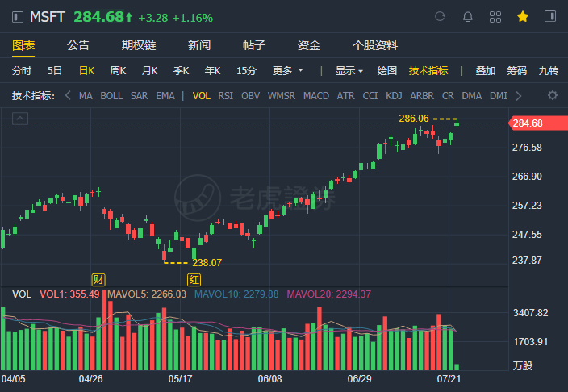Click the 238.07 low price label
Image resolution: width=568 pixels, height=392 pixels.
(207, 263)
